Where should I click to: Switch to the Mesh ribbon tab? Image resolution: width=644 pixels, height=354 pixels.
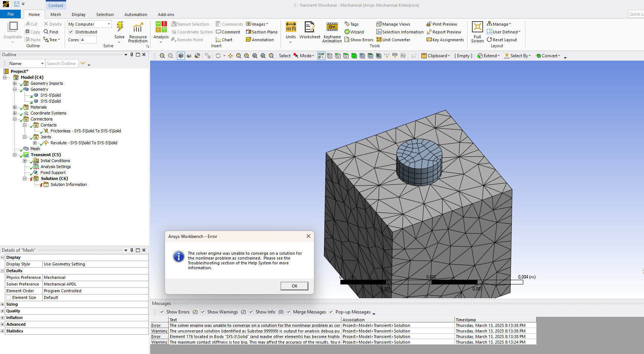tap(56, 15)
